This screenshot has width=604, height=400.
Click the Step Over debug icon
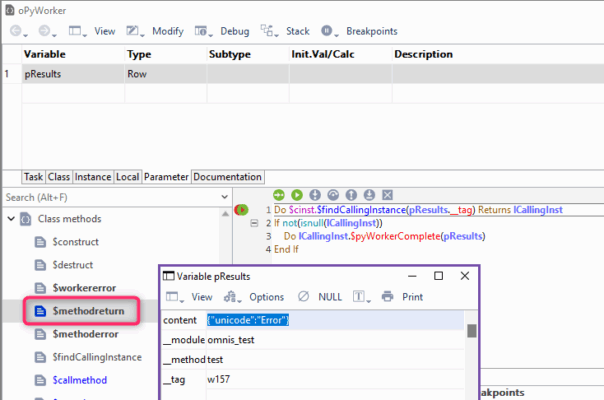coord(332,194)
